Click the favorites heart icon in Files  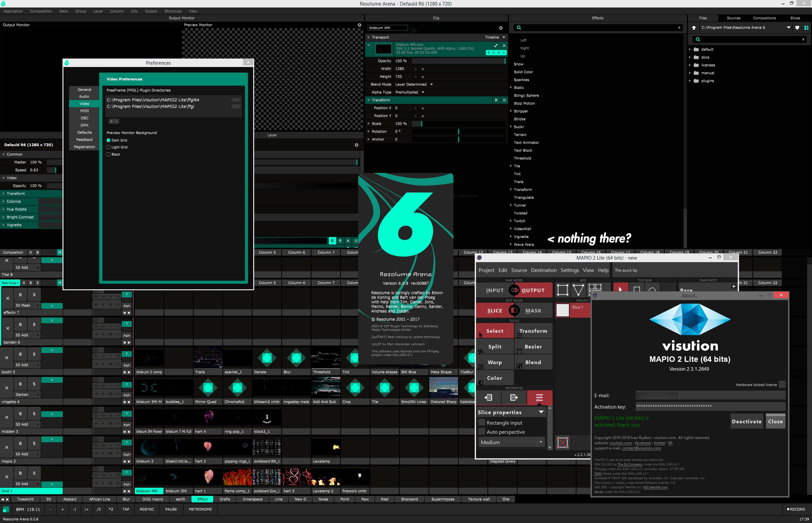(x=797, y=28)
